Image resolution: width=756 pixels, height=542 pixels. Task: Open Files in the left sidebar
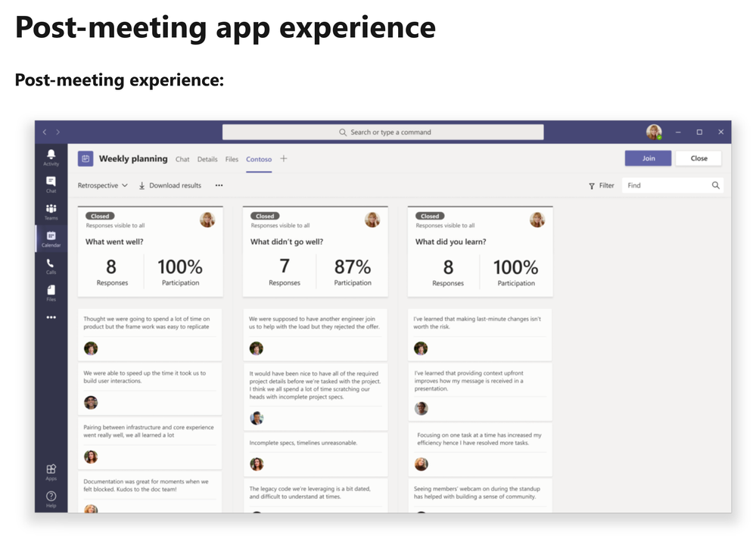point(51,293)
